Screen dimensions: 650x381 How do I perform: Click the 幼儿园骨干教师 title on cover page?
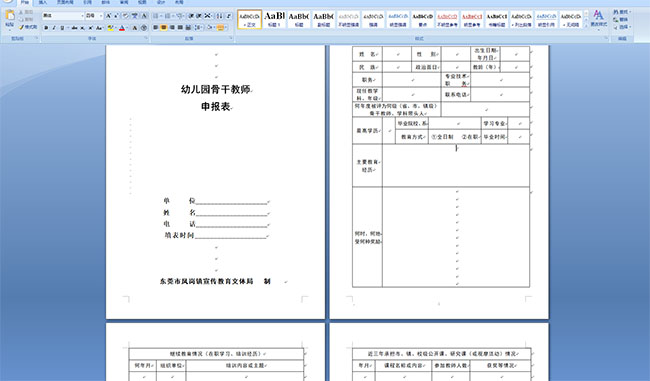[216, 89]
